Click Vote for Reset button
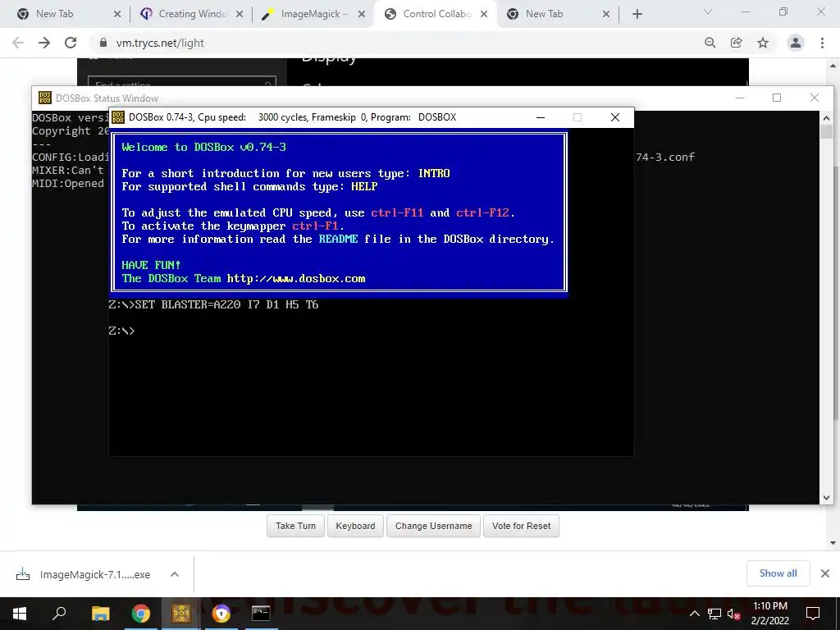The width and height of the screenshot is (840, 630). click(x=521, y=526)
